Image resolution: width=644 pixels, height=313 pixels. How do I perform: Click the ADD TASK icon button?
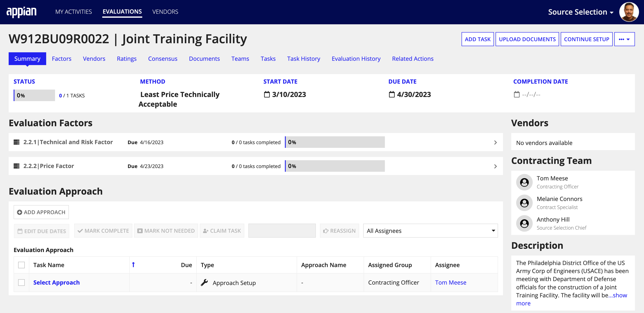point(478,39)
